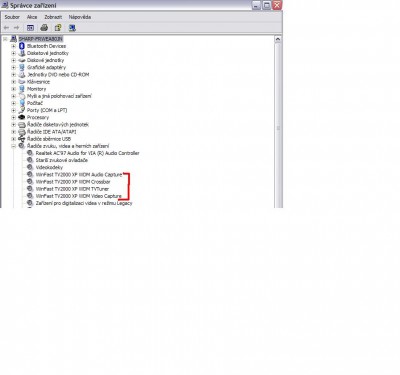This screenshot has height=375, width=400.
Task: Expand the Porty (COM a LPT) node
Action: pyautogui.click(x=14, y=110)
